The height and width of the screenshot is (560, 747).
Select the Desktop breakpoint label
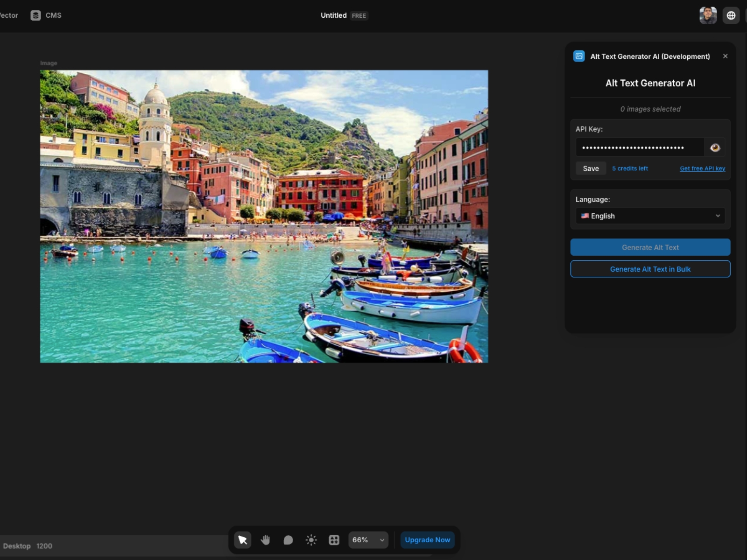[x=18, y=546]
